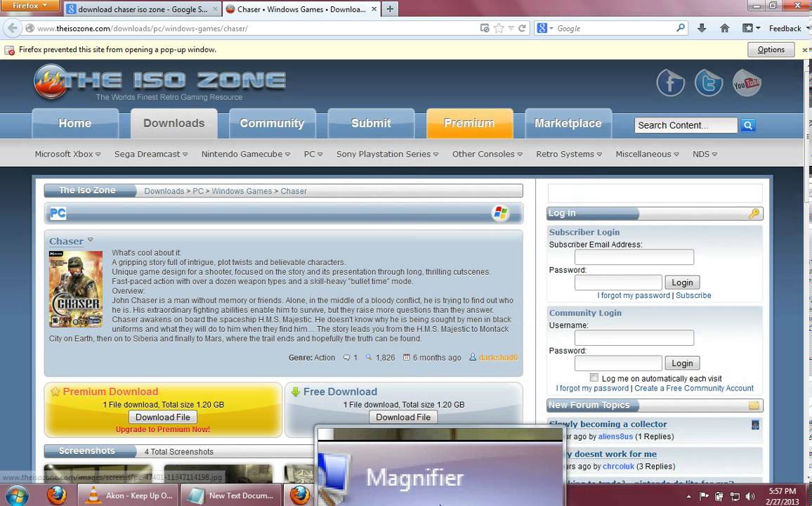Click 'Upgrade to Premium Now!' link
Screen dimensions: 812x506
(x=162, y=429)
